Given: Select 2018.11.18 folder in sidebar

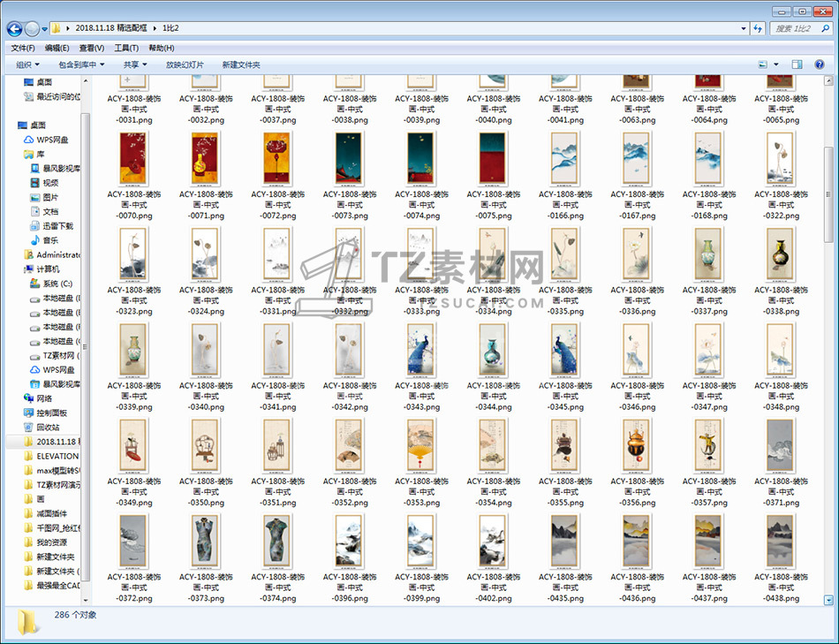Looking at the screenshot, I should pos(52,442).
